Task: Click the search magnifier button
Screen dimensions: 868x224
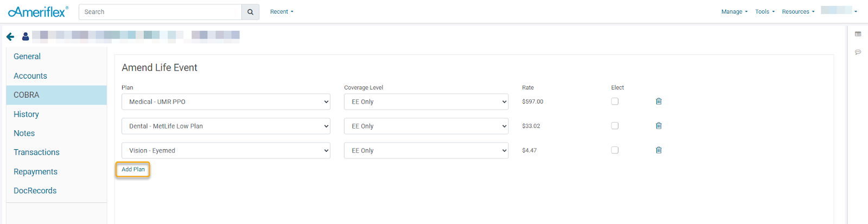Action: 250,12
